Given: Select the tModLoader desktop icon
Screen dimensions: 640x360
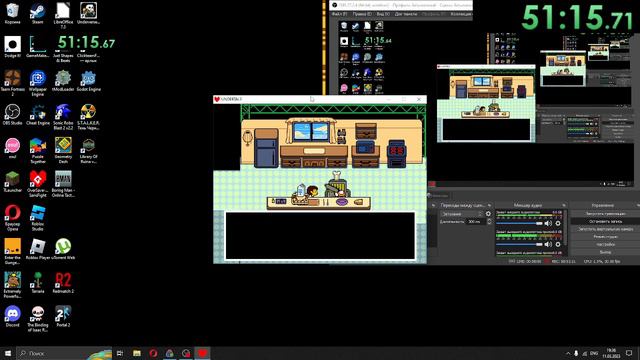Looking at the screenshot, I should pos(63,80).
